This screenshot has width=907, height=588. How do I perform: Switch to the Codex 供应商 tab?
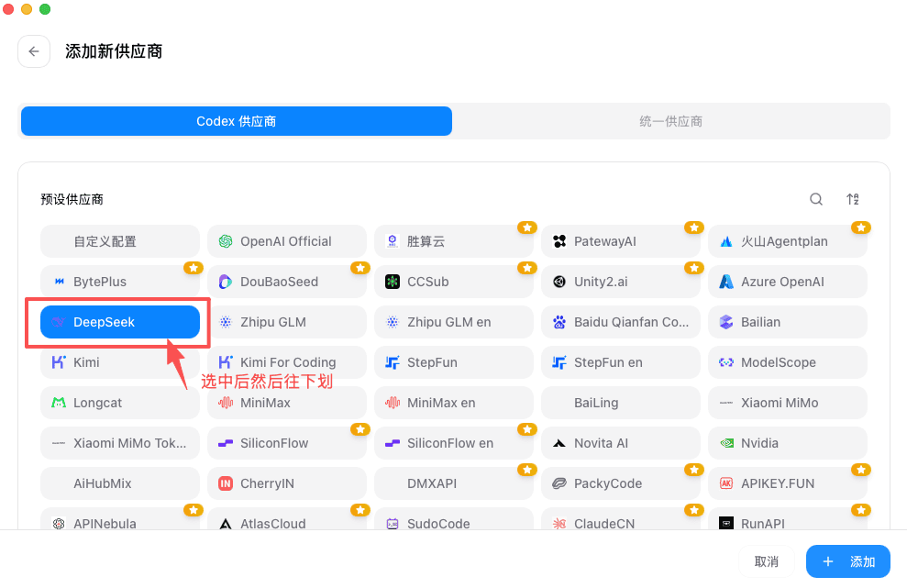[236, 121]
